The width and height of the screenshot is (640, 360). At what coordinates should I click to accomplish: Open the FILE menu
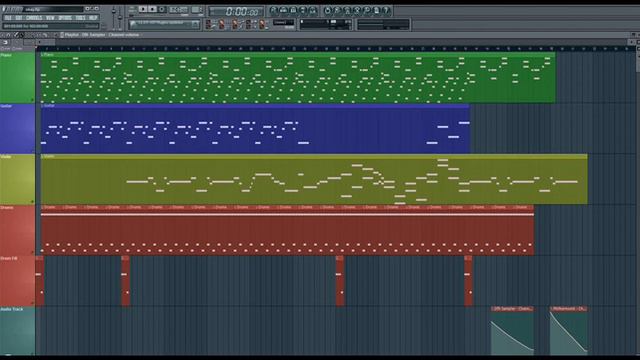(x=8, y=18)
